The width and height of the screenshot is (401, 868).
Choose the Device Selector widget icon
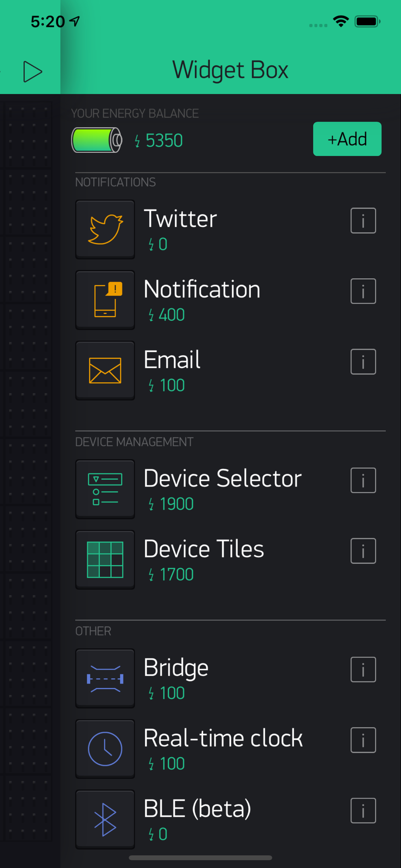105,489
